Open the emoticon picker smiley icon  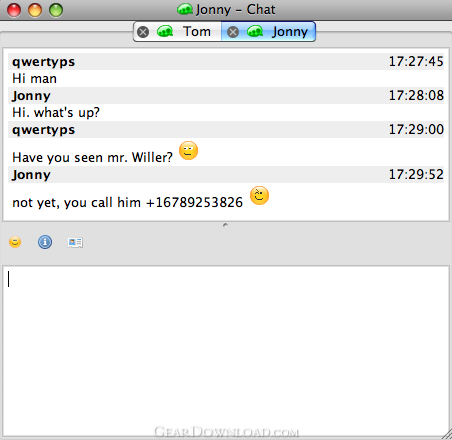[15, 242]
